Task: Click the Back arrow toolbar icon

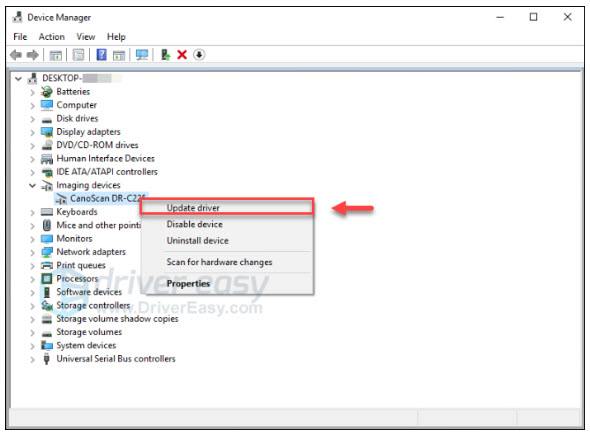Action: (16, 55)
